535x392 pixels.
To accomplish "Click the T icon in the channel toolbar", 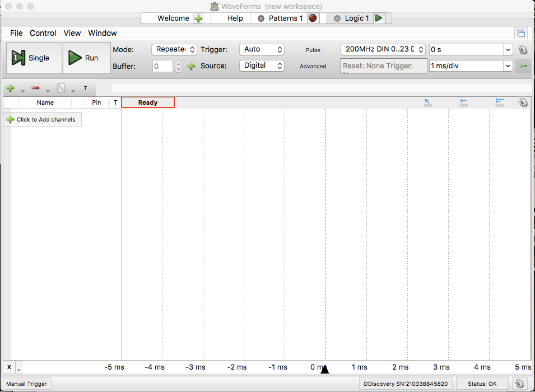I will coord(85,88).
